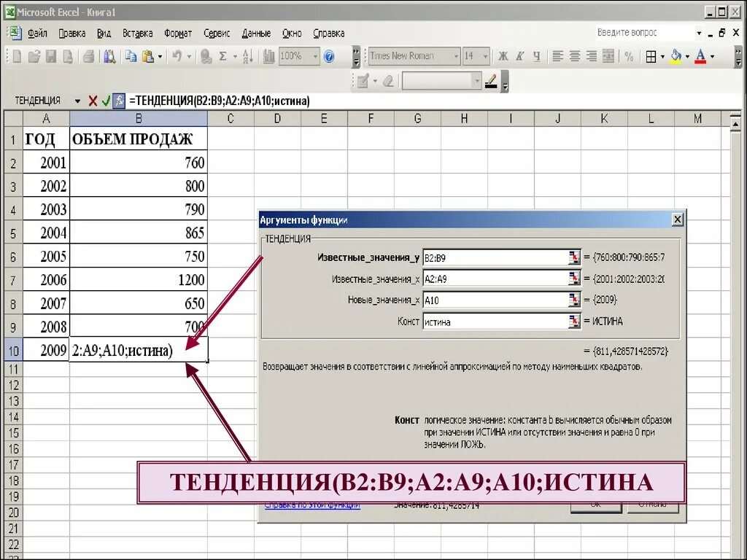Select cell B7 containing 1200
The width and height of the screenshot is (747, 560).
coord(138,279)
